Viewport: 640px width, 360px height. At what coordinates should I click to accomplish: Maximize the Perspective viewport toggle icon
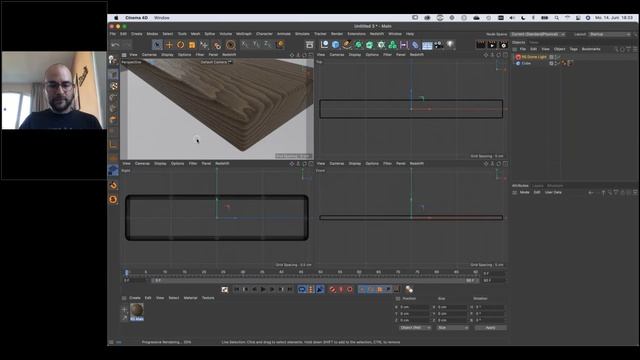[311, 55]
